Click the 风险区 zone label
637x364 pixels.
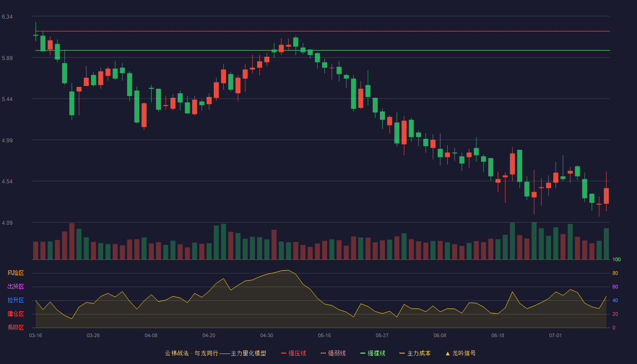point(16,273)
